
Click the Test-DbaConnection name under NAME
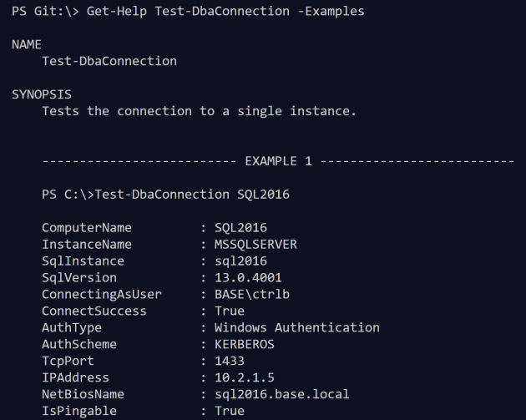coord(109,61)
